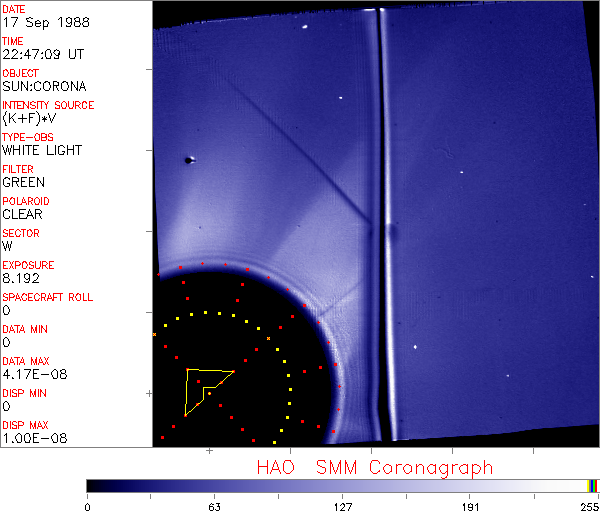The height and width of the screenshot is (512, 600).
Task: Click the color bar at tick 127
Action: point(342,485)
